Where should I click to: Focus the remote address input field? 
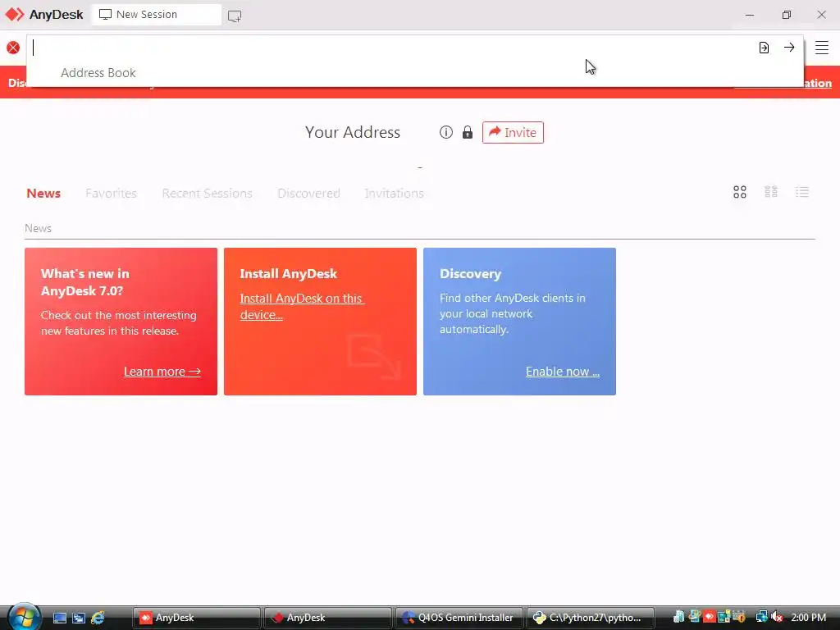pos(391,48)
